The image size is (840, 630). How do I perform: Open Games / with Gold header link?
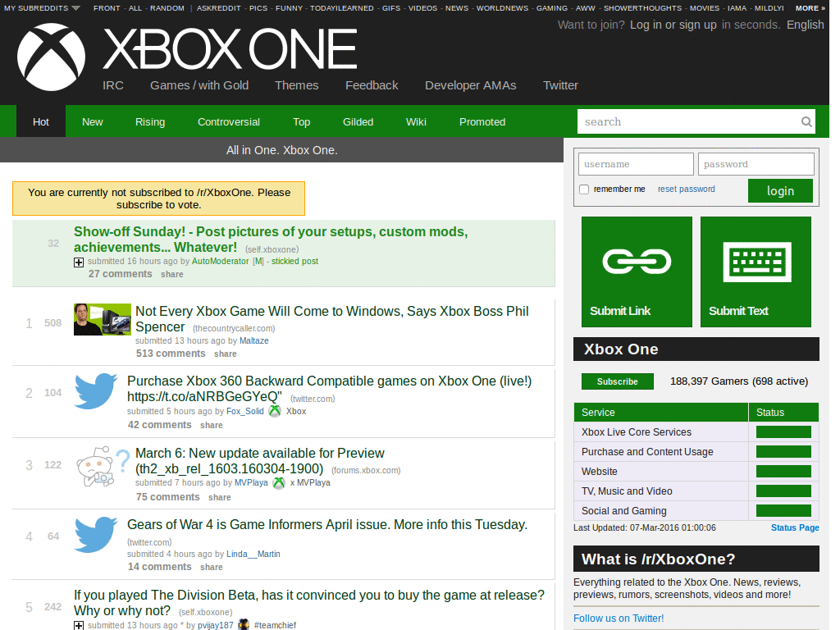tap(199, 85)
